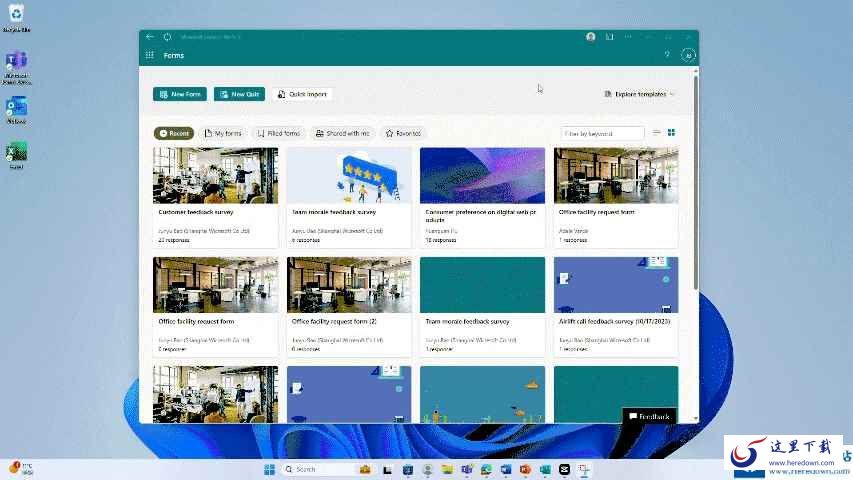Viewport: 853px width, 480px height.
Task: Open the account avatar in Forms header
Action: pyautogui.click(x=688, y=55)
